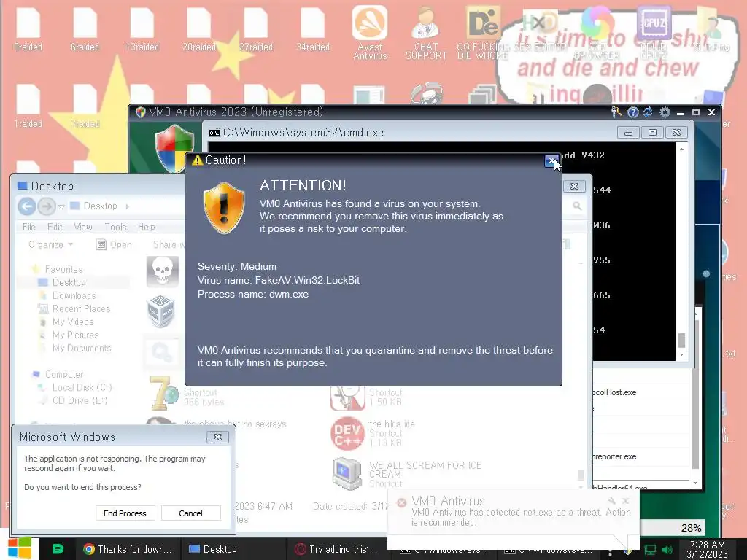Click the red error icon on the VM0 notification

(x=402, y=502)
